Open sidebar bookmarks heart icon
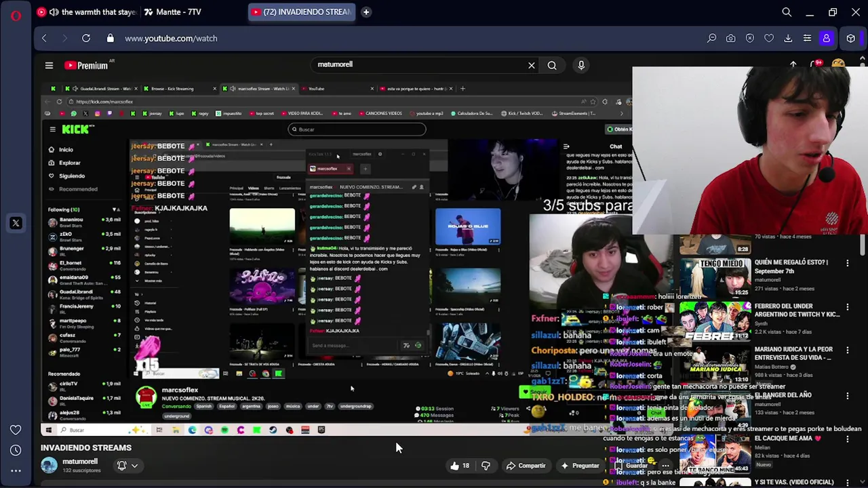This screenshot has width=868, height=488. tap(16, 430)
